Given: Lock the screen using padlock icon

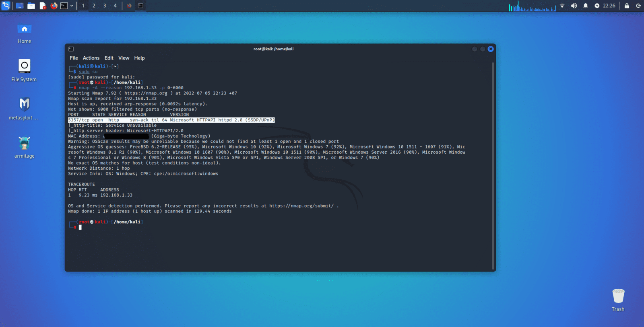Looking at the screenshot, I should coord(627,6).
